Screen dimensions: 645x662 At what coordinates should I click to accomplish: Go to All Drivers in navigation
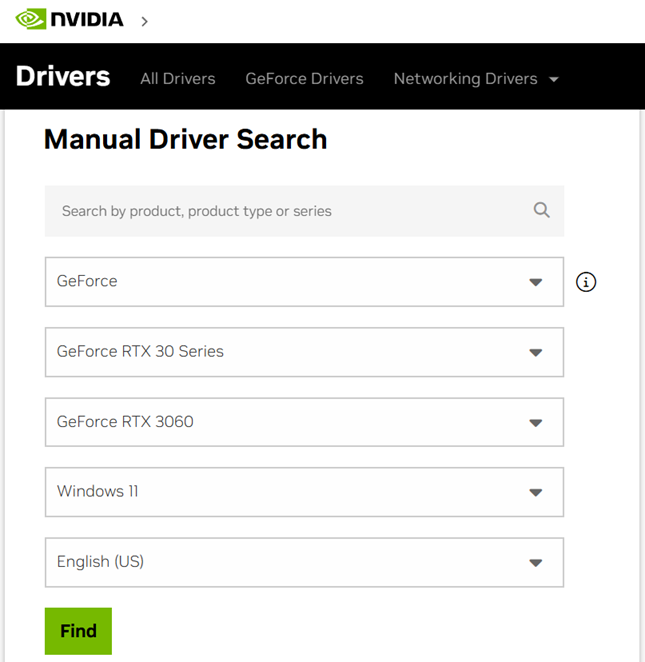coord(178,78)
